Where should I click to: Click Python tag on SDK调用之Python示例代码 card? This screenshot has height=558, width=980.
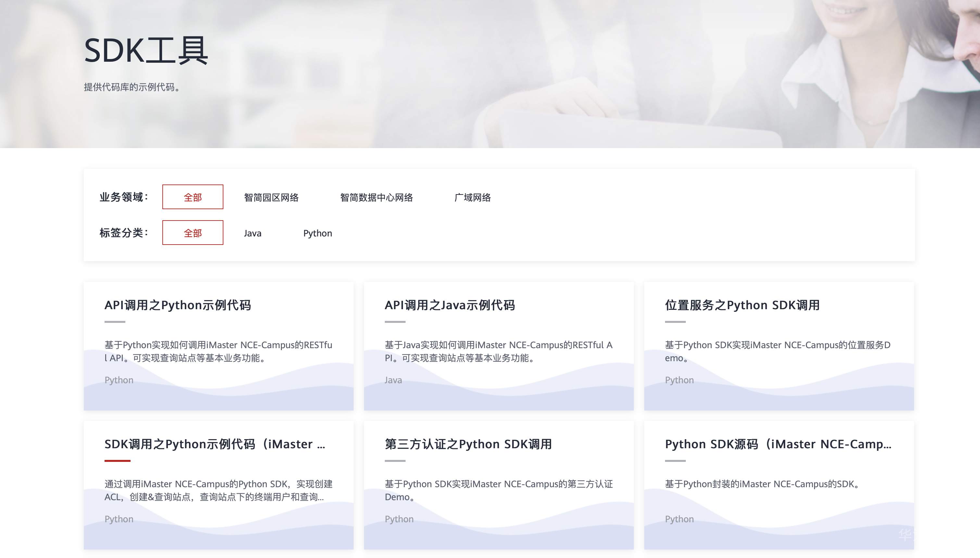tap(119, 519)
